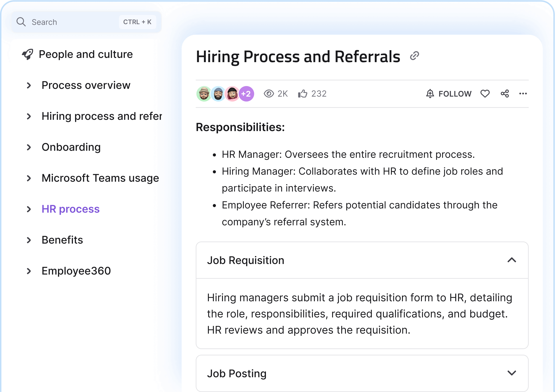Select HR process in sidebar

[70, 209]
